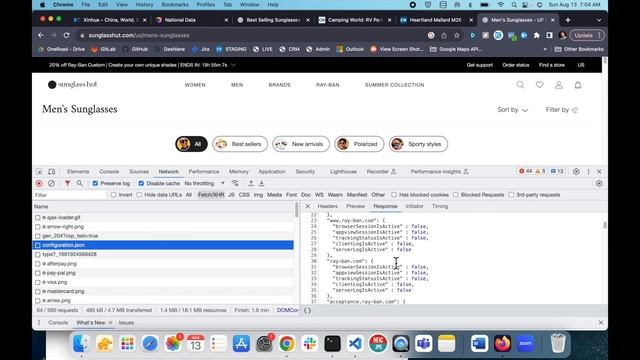Bookmark this page with the star icon

pyautogui.click(x=457, y=36)
